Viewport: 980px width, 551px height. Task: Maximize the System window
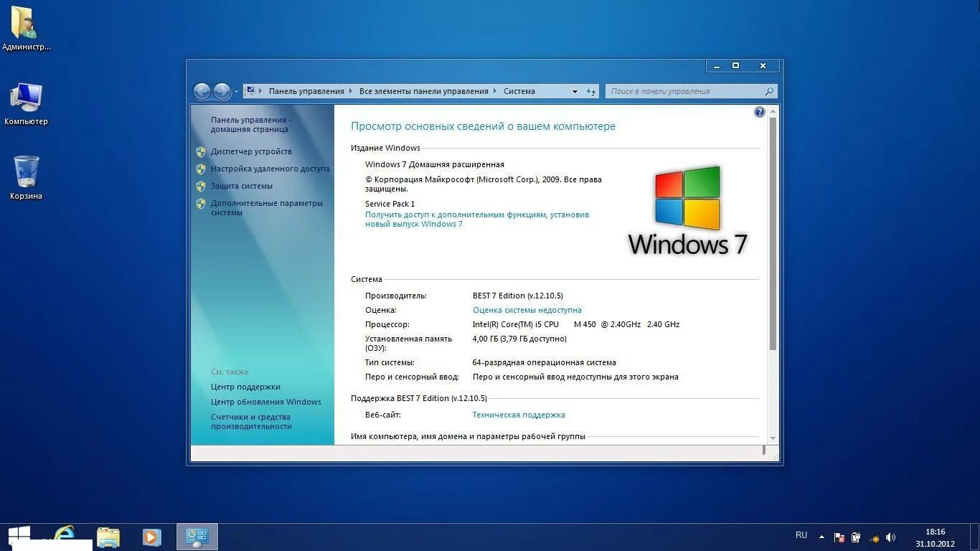[735, 65]
